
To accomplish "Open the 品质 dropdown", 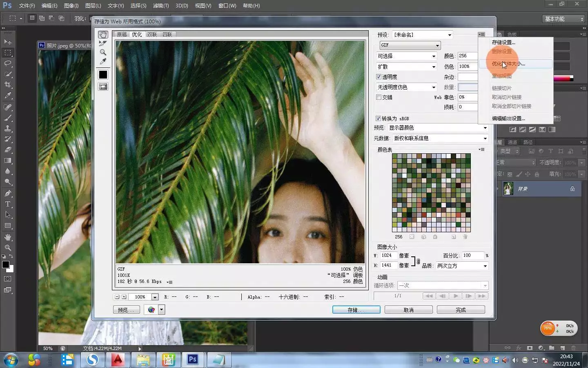I will [x=461, y=266].
